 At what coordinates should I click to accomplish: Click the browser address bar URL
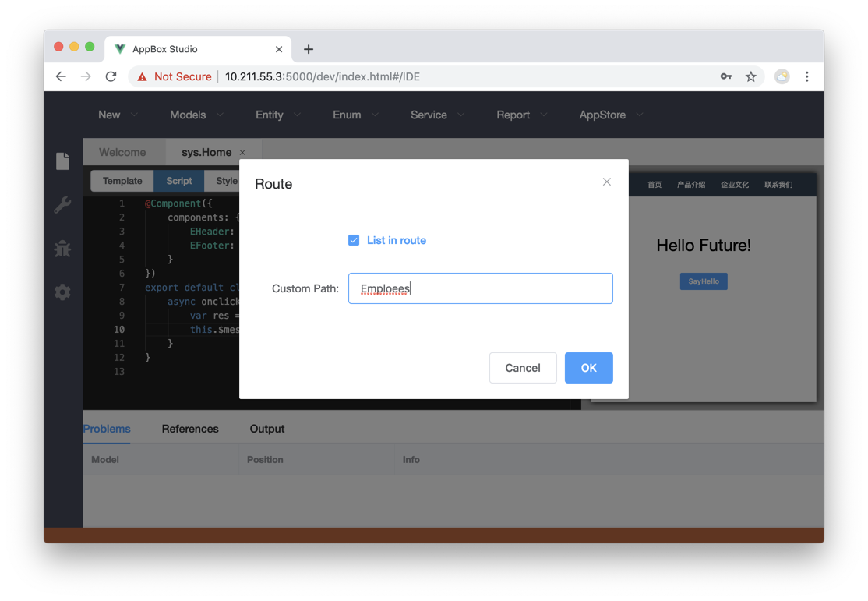click(x=322, y=76)
